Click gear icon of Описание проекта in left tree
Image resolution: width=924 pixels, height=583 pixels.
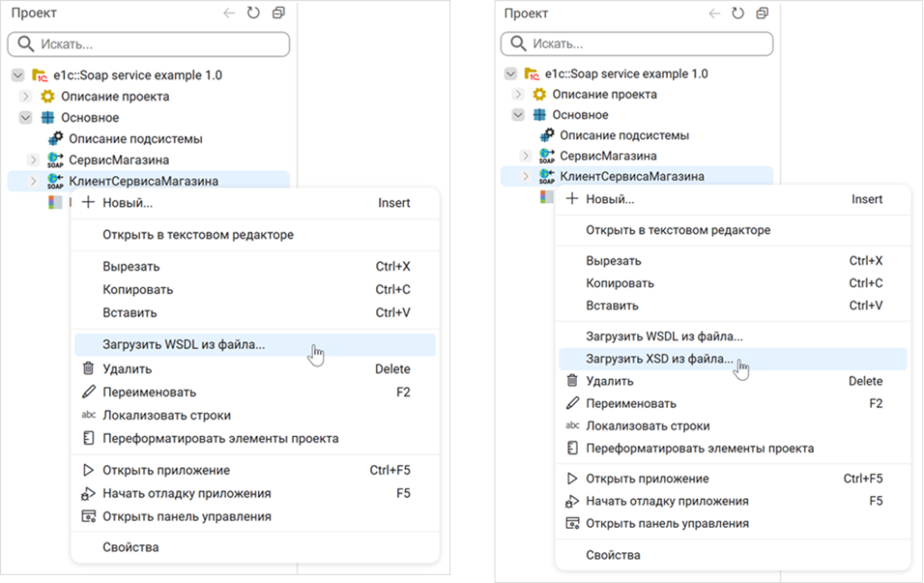48,97
